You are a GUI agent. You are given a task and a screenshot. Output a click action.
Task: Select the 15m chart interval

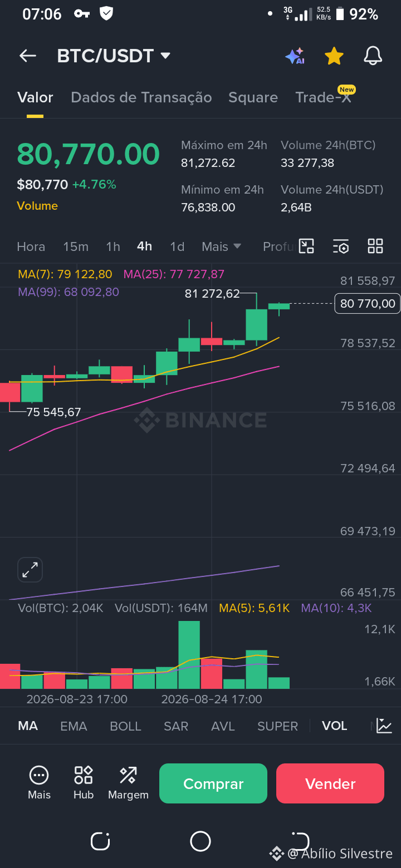point(76,246)
